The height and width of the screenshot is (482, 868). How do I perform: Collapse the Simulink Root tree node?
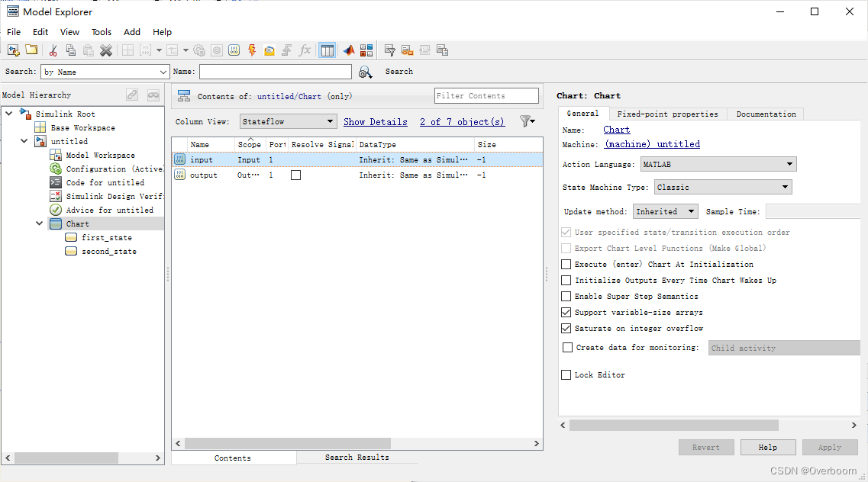coord(9,114)
